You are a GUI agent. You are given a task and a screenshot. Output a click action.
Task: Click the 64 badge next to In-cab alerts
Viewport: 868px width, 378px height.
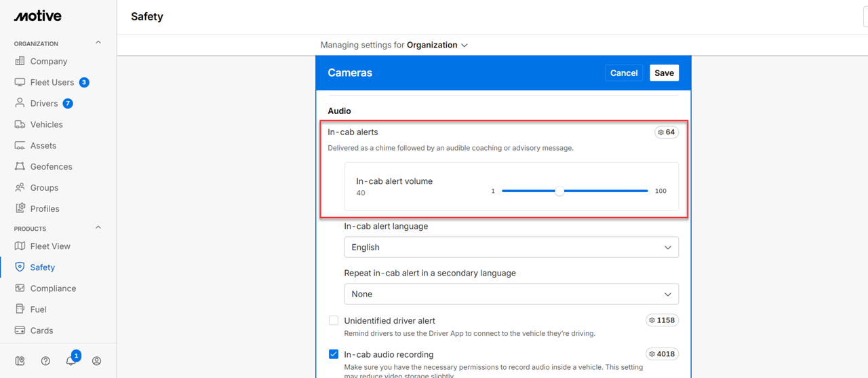click(x=667, y=132)
